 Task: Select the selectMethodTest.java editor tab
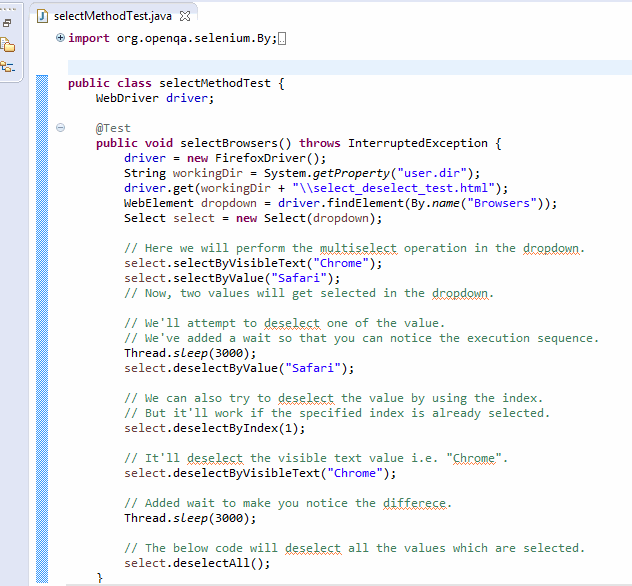[112, 16]
